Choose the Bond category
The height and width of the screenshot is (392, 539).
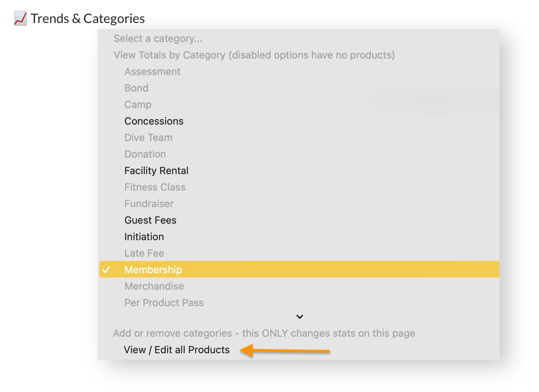click(x=136, y=88)
